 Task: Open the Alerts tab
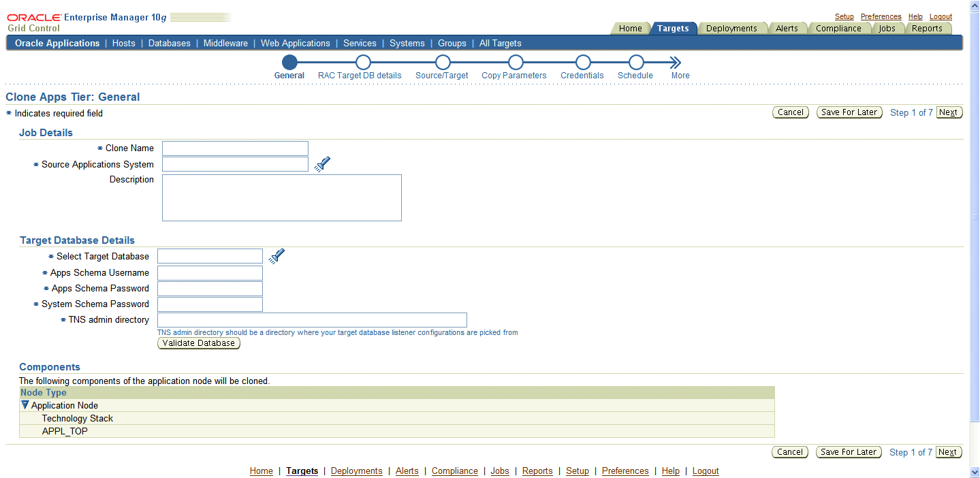pyautogui.click(x=787, y=28)
